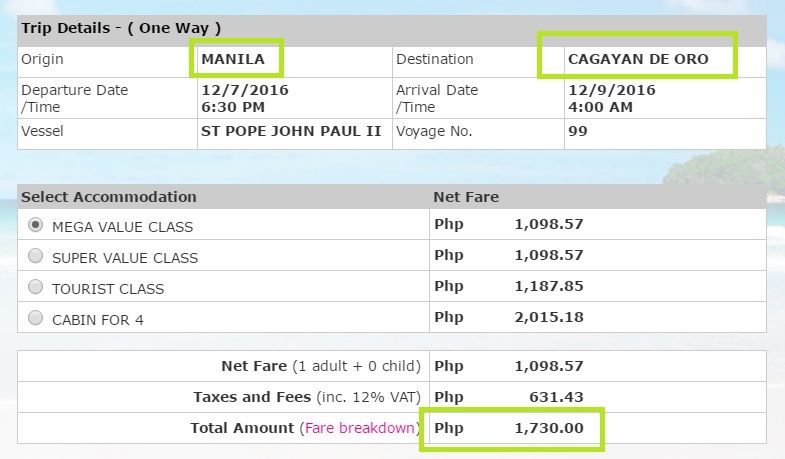Click the departure date 12/7/2016
785x459 pixels.
[x=245, y=90]
